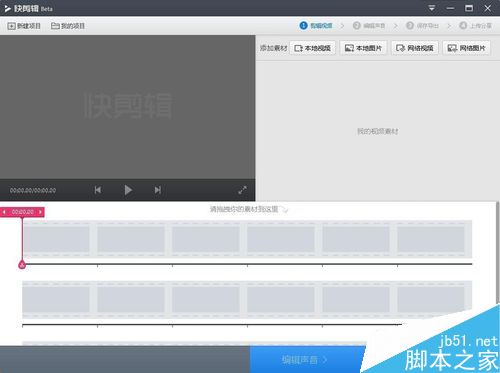Maximize the 快剪辑 window

click(x=469, y=8)
